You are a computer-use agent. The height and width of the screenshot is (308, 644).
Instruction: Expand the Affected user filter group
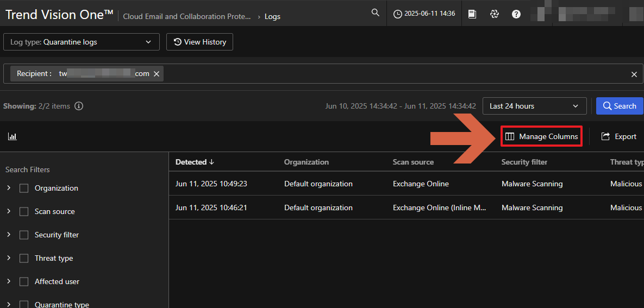[9, 281]
